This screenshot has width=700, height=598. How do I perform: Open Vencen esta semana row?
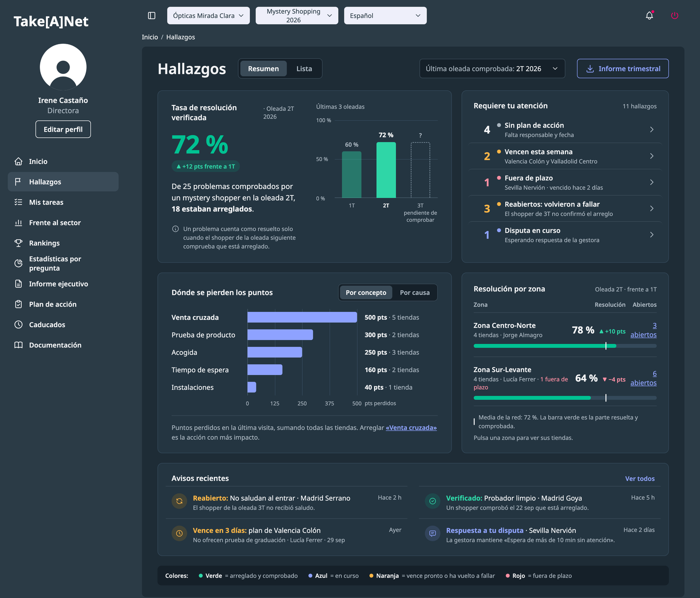(x=565, y=156)
